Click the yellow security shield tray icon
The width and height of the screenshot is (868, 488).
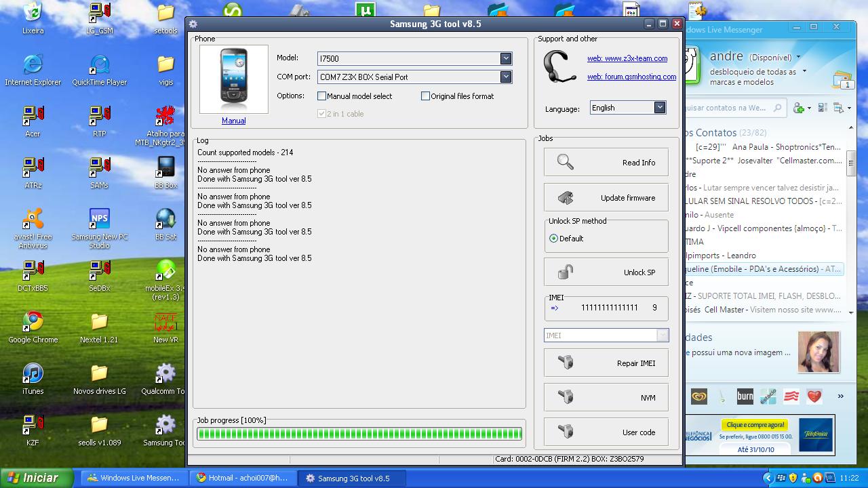point(793,478)
